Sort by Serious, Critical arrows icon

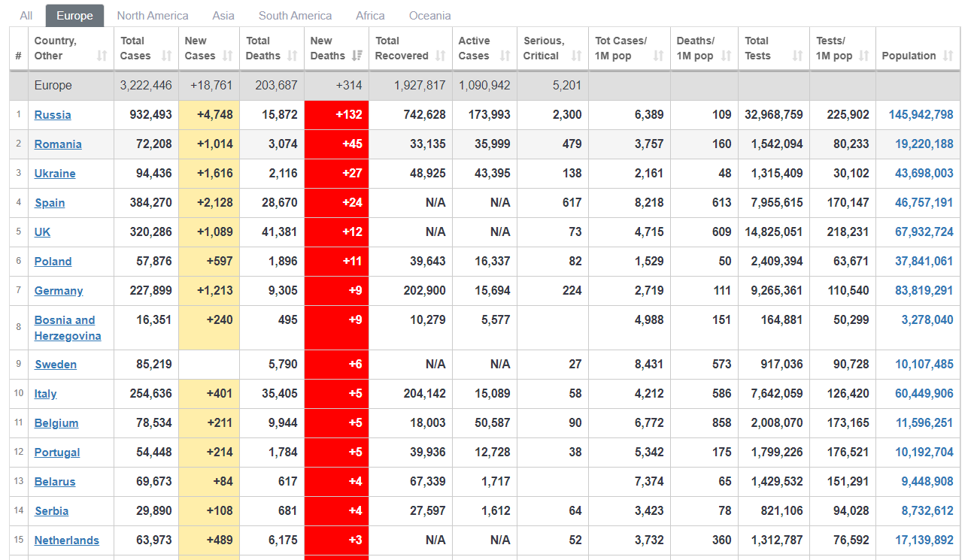coord(577,56)
